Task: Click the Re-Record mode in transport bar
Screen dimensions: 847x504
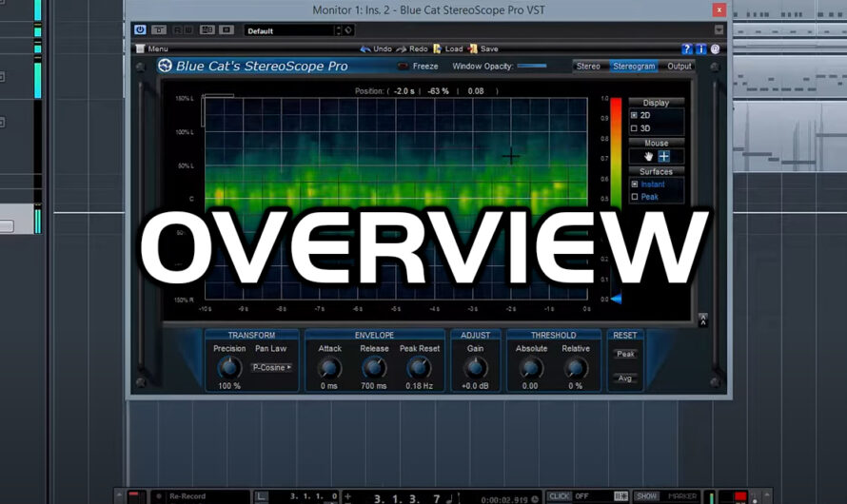Action: [x=187, y=496]
